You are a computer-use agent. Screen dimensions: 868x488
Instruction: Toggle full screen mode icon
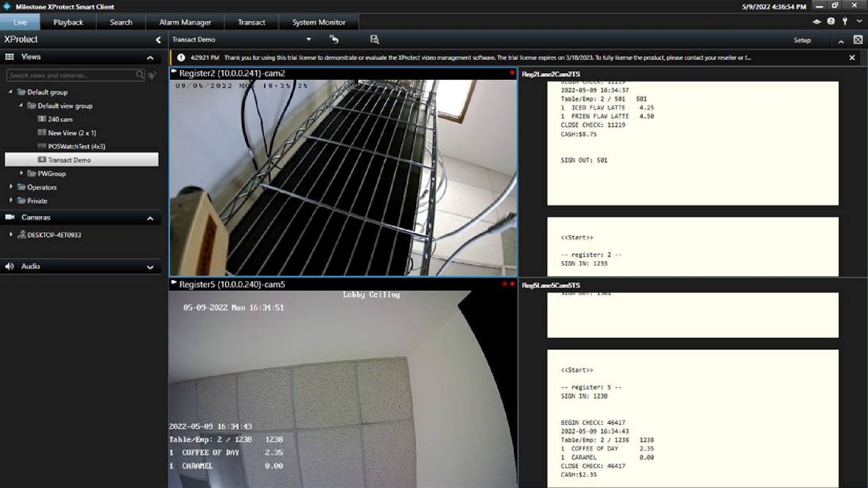click(x=858, y=40)
